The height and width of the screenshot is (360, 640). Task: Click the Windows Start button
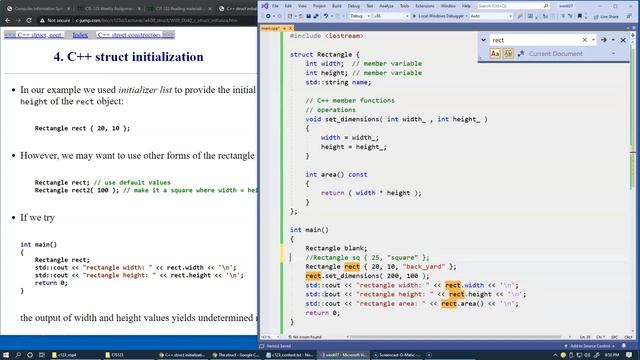6,355
